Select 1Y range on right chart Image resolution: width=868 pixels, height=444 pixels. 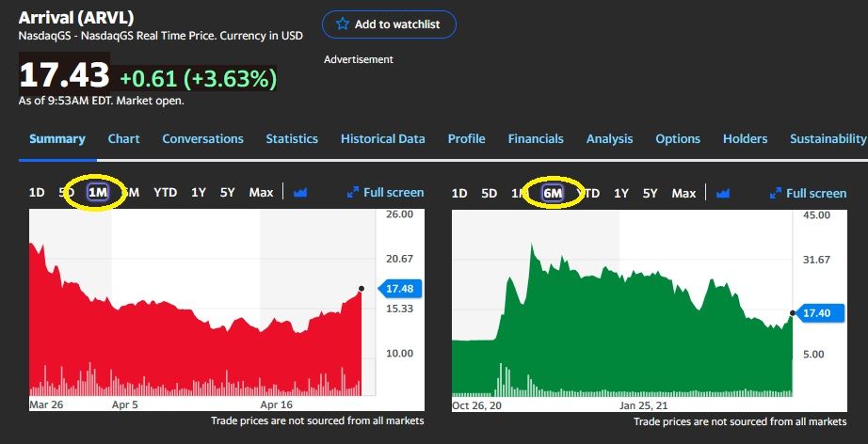click(621, 194)
